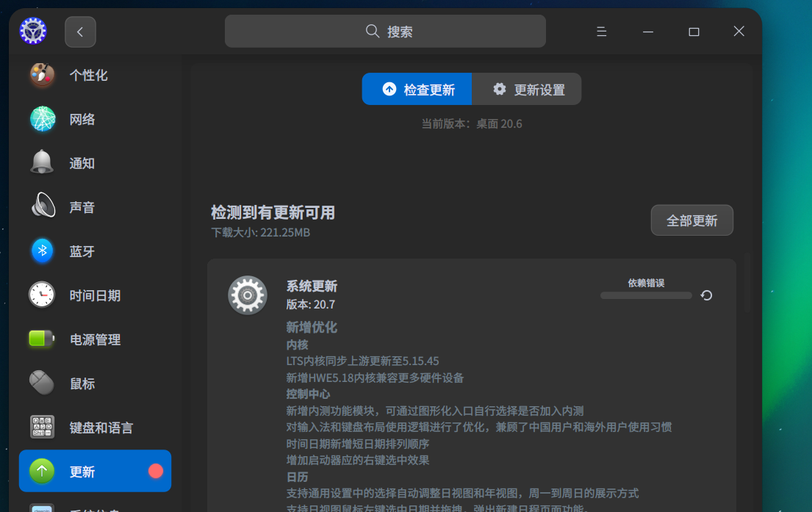Select the 检查更新 check updates tab
The image size is (812, 512).
point(417,88)
